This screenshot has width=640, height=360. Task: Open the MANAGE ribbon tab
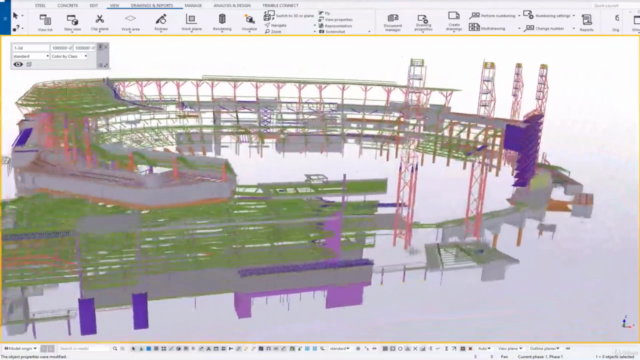(193, 5)
